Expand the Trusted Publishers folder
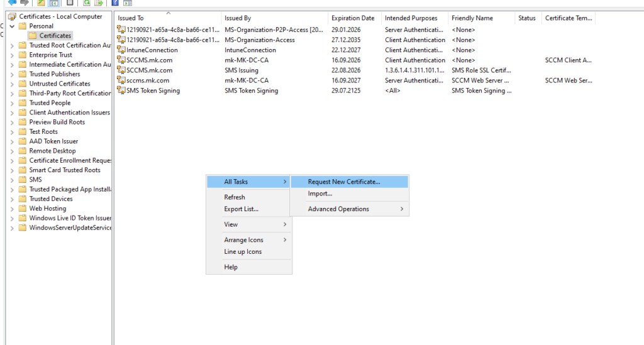644x345 pixels. (13, 74)
